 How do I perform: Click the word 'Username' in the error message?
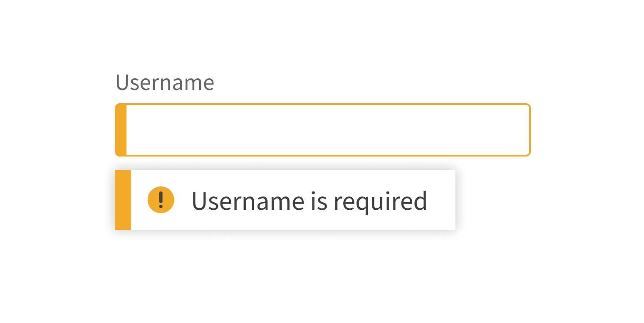(248, 201)
